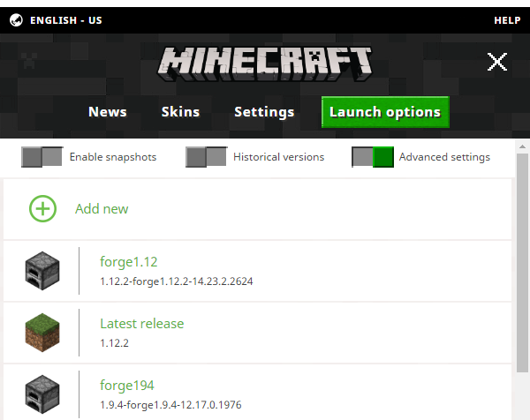Image resolution: width=530 pixels, height=420 pixels.
Task: Click the Minecraft logo
Action: point(265,62)
